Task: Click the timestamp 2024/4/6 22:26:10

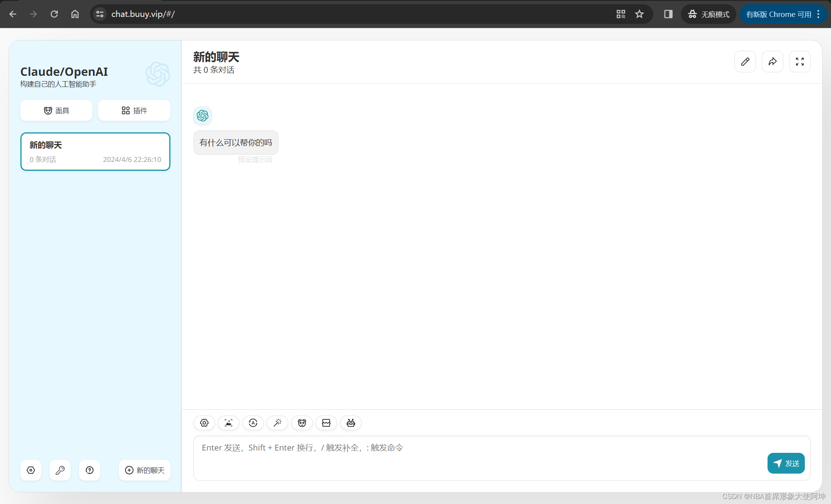Action: click(132, 160)
